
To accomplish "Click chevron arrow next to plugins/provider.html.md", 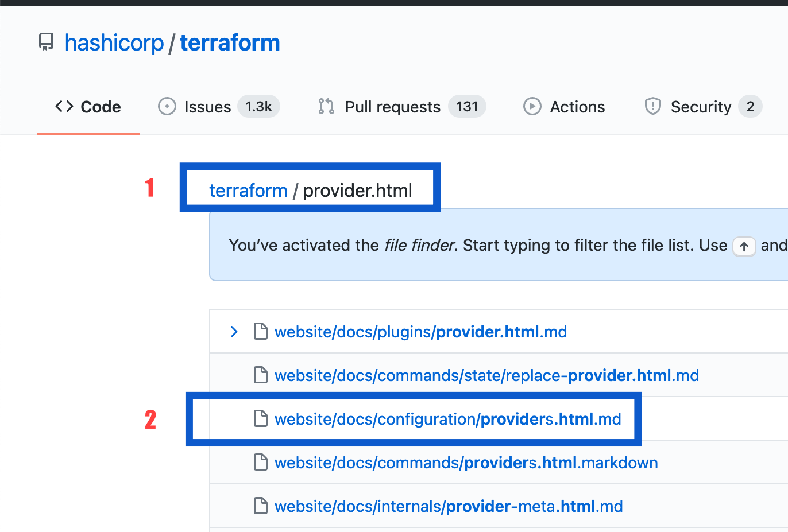I will pos(234,332).
